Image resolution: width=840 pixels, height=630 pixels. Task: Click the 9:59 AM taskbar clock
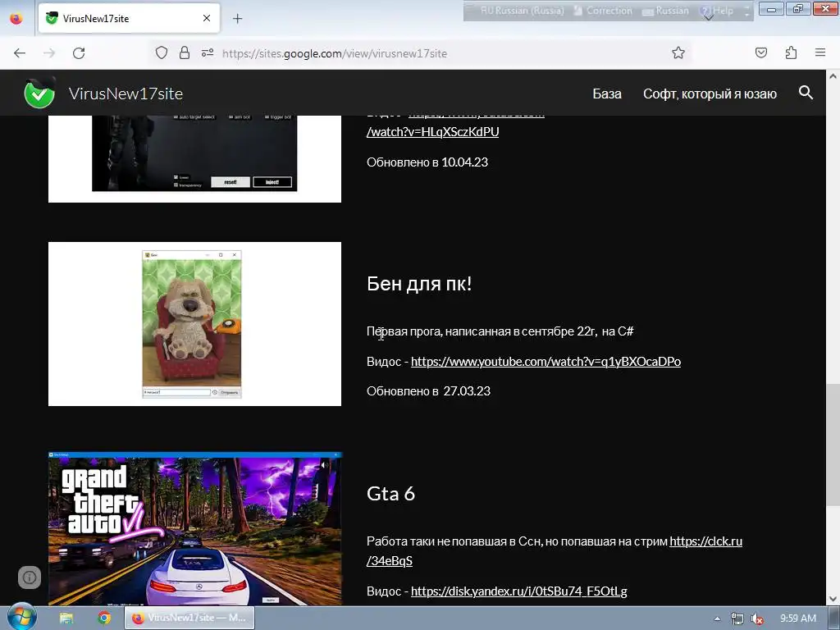(x=798, y=619)
